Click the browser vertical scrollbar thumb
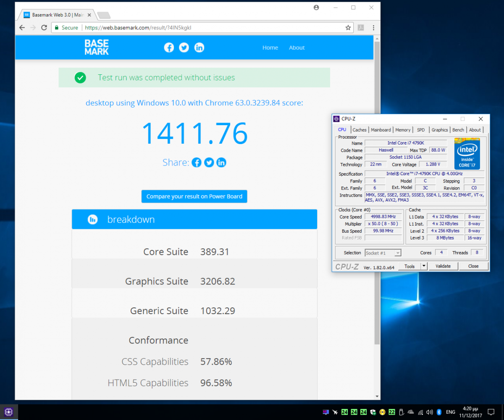 pos(377,193)
